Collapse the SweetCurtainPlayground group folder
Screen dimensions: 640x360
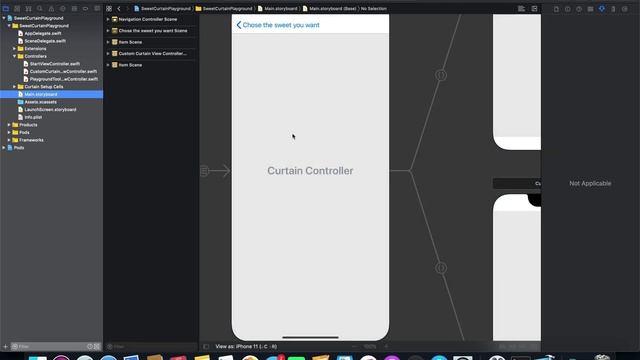click(x=9, y=26)
